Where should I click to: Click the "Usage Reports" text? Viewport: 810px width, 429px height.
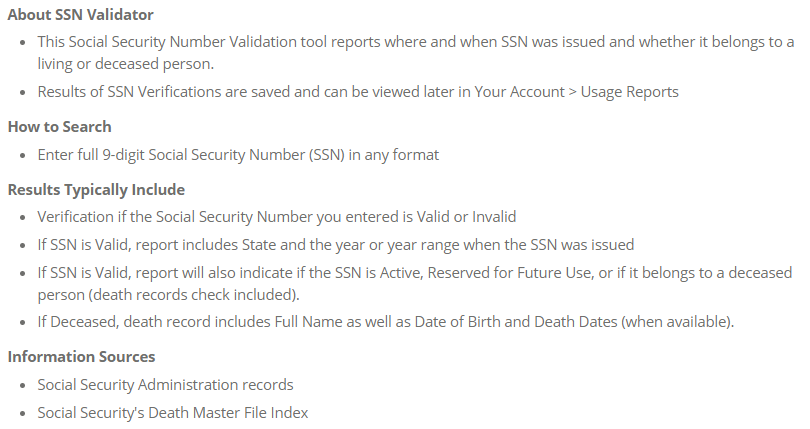(x=630, y=91)
